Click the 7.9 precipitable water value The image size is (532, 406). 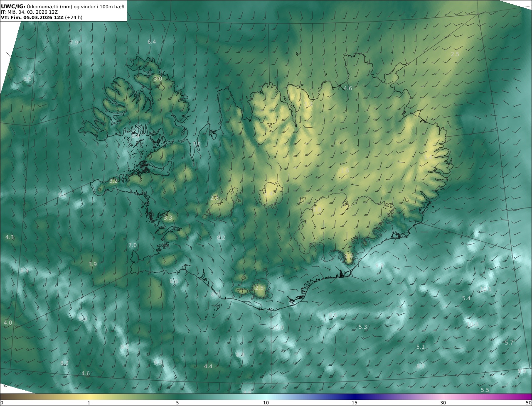click(x=74, y=43)
